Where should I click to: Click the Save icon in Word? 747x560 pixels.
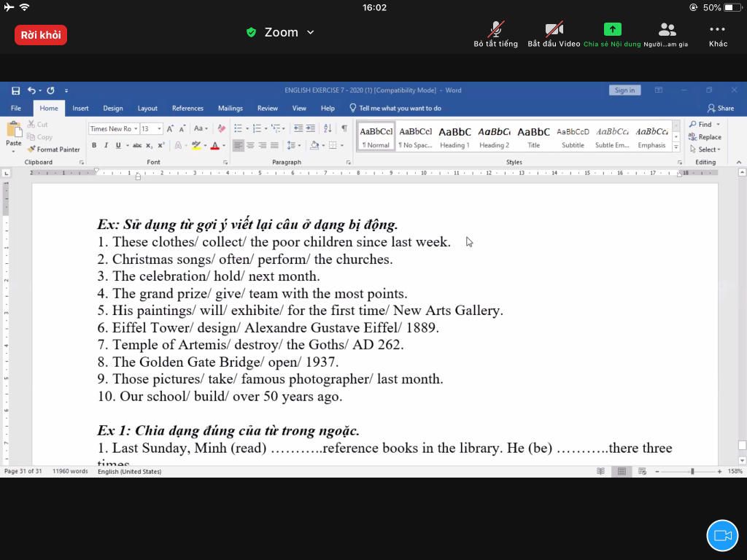coord(16,90)
